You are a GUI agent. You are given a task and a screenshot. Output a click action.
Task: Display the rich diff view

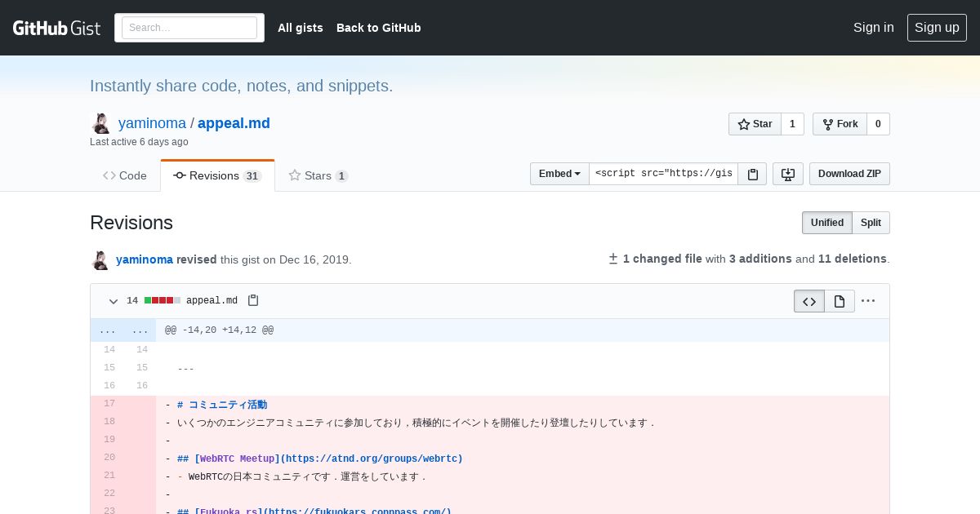coord(840,301)
